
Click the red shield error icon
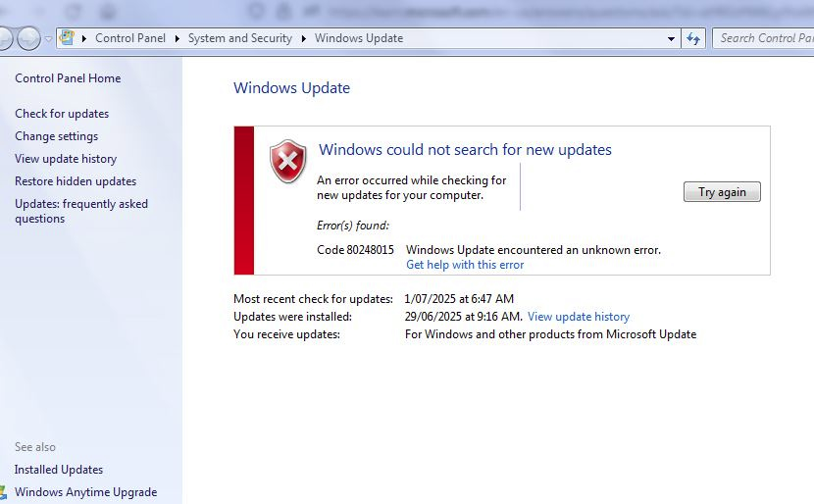click(288, 161)
